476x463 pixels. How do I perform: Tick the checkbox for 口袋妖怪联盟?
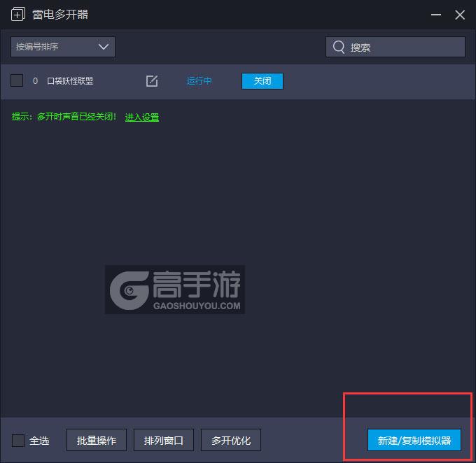tap(17, 80)
